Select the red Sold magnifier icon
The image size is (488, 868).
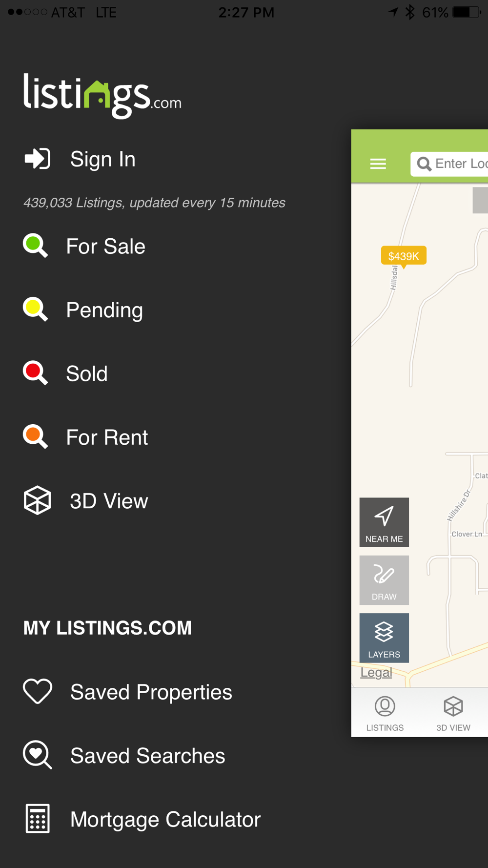pos(36,373)
